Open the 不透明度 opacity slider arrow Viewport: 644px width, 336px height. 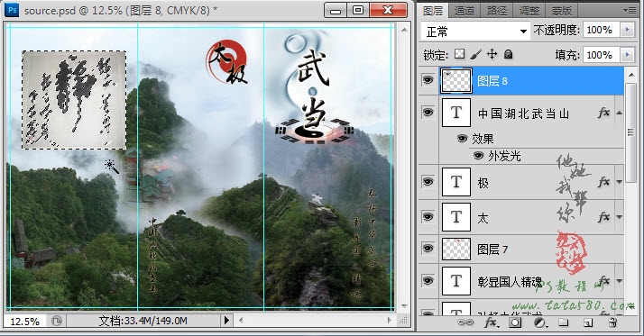(627, 30)
